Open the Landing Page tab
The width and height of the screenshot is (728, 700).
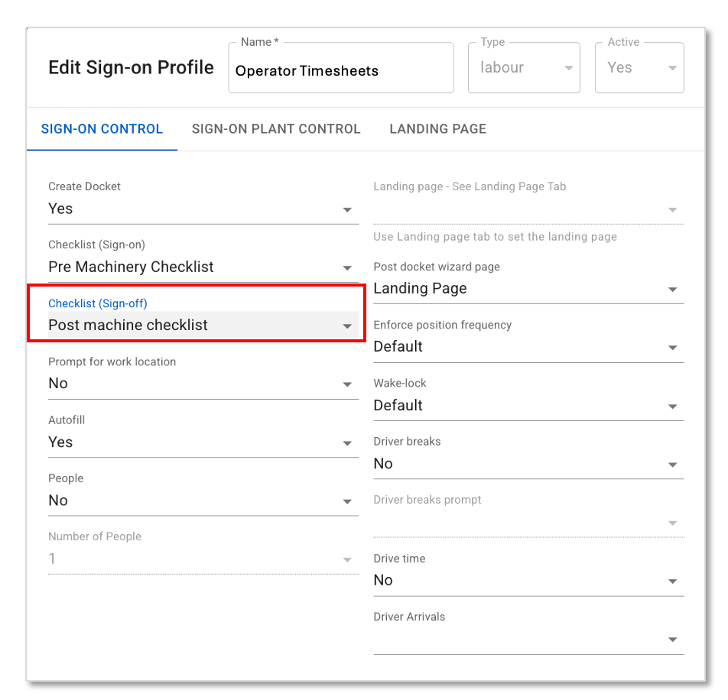coord(437,129)
